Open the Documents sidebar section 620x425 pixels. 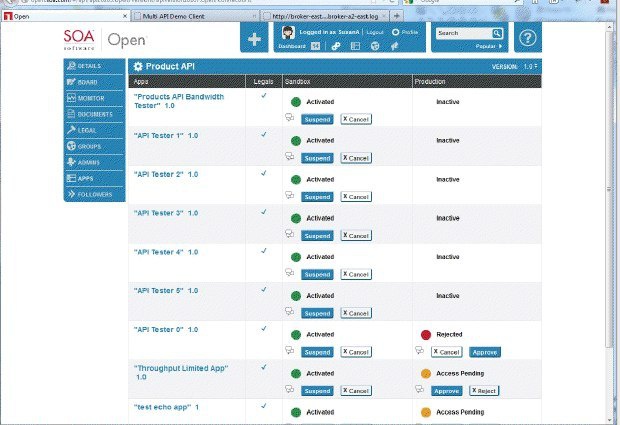(95, 114)
